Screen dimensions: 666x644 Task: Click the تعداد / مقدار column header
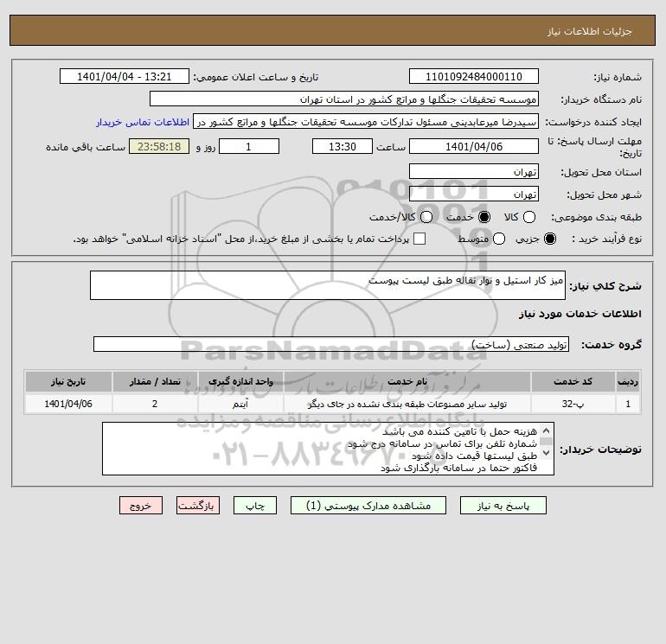(x=155, y=381)
